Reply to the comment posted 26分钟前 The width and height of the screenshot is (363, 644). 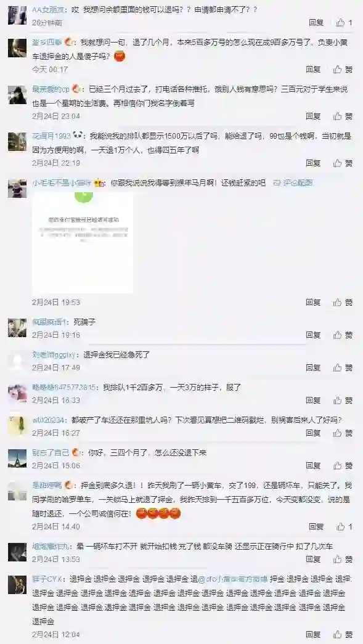tap(316, 23)
